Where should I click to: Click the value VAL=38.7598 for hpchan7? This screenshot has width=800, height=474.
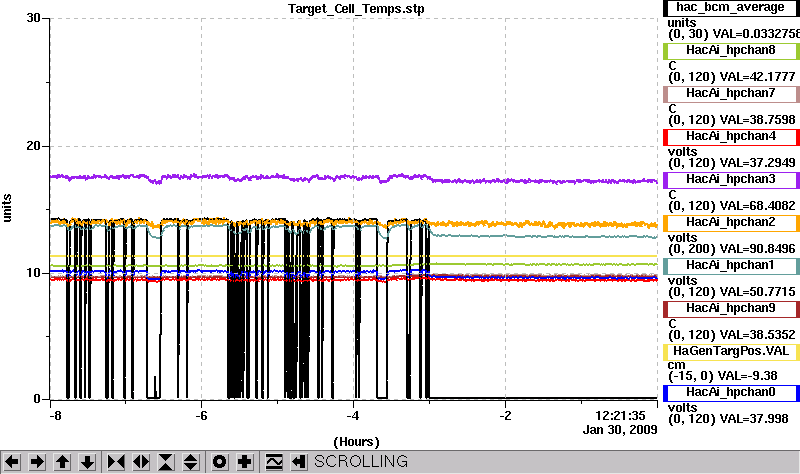click(757, 119)
